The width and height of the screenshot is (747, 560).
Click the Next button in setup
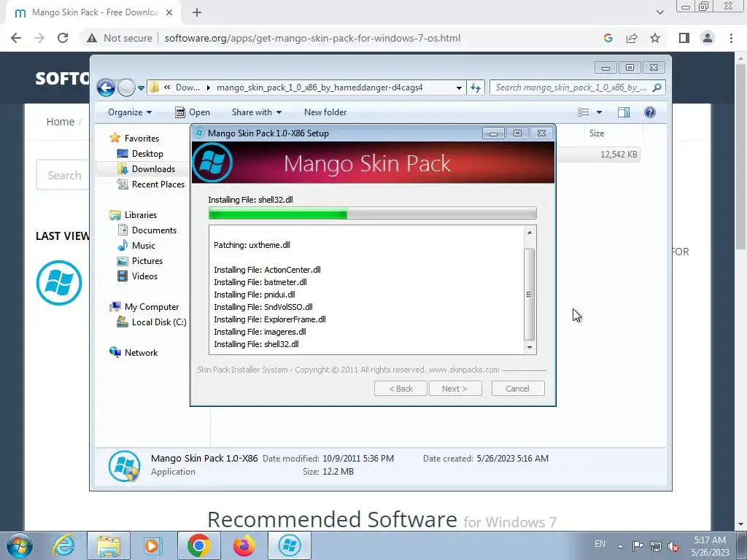[x=455, y=389]
